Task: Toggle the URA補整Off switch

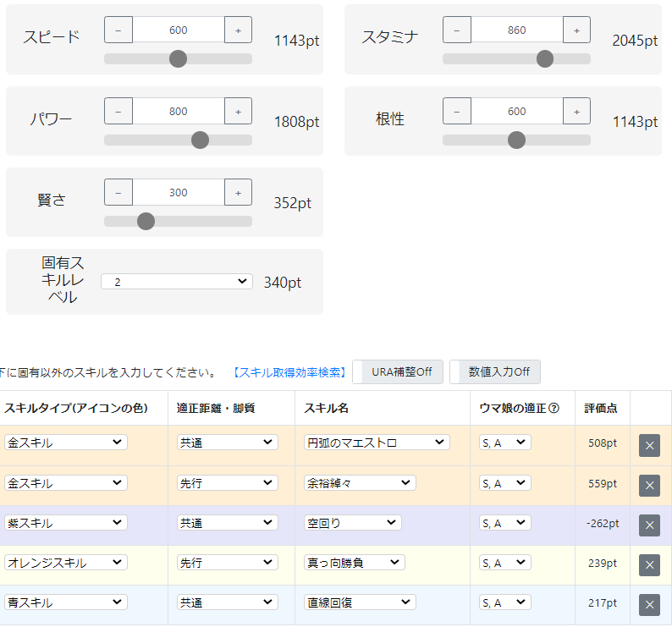Action: click(398, 372)
